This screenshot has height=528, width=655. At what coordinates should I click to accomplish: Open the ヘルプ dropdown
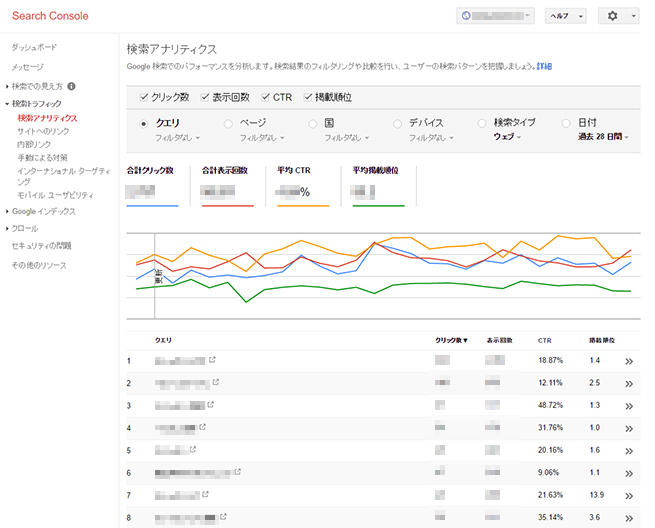click(564, 16)
